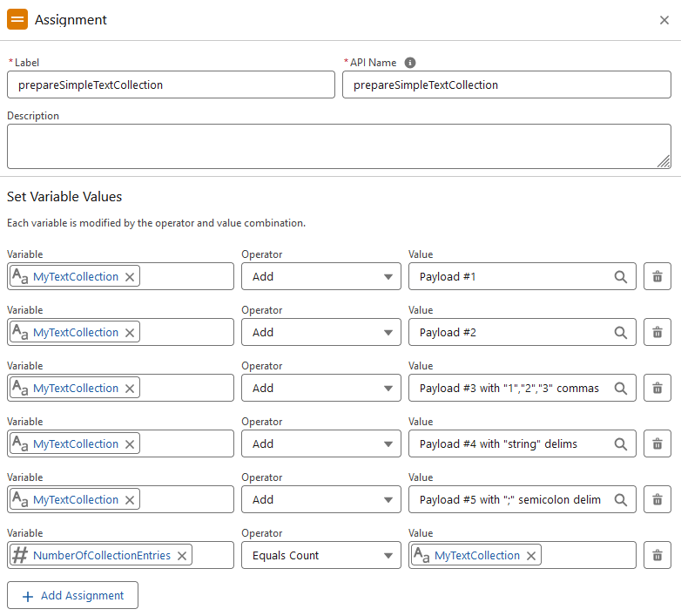Open the Add operator dropdown for Payload #5

[x=321, y=499]
